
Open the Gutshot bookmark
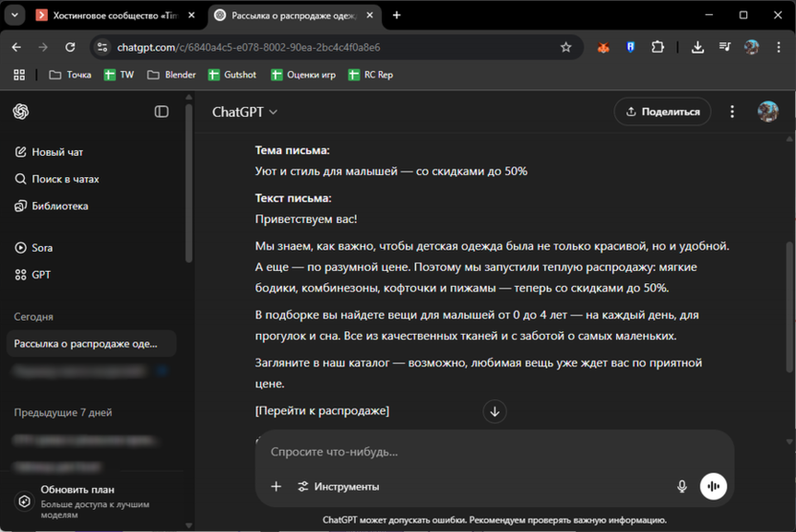tap(232, 75)
